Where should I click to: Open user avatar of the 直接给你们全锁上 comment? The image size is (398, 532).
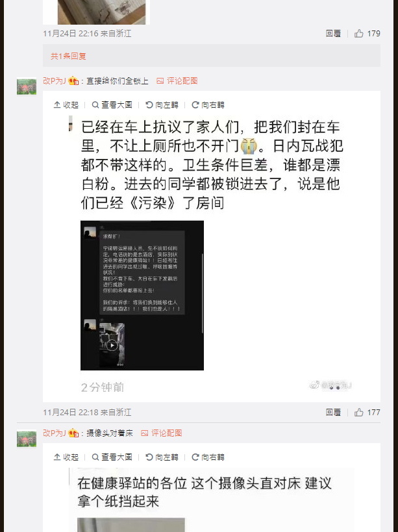[27, 87]
